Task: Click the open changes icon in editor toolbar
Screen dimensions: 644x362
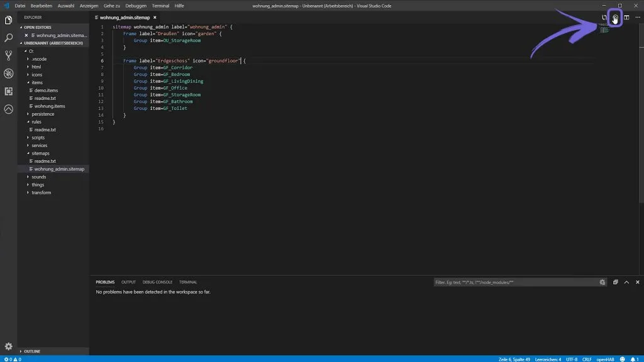Action: pyautogui.click(x=604, y=17)
